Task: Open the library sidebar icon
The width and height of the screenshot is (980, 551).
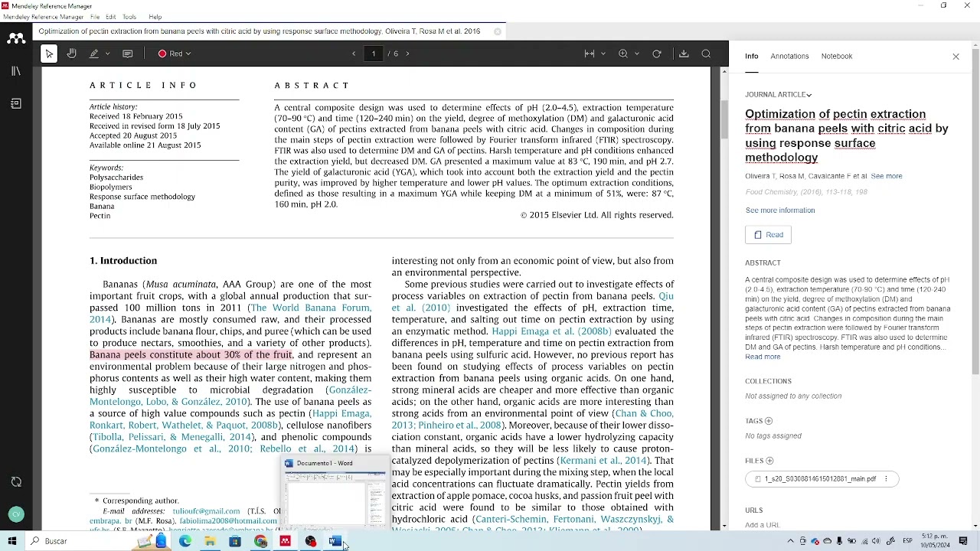Action: pyautogui.click(x=16, y=71)
